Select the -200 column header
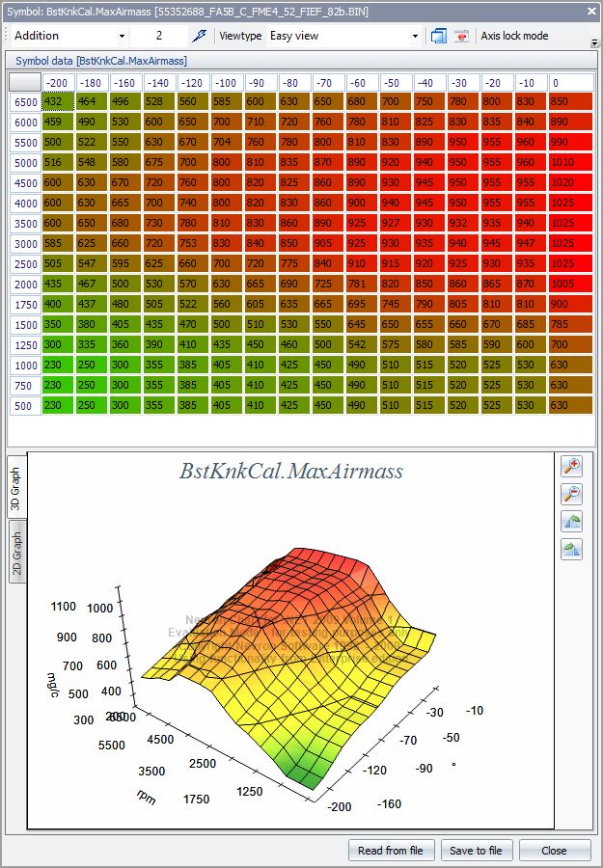 pos(59,83)
